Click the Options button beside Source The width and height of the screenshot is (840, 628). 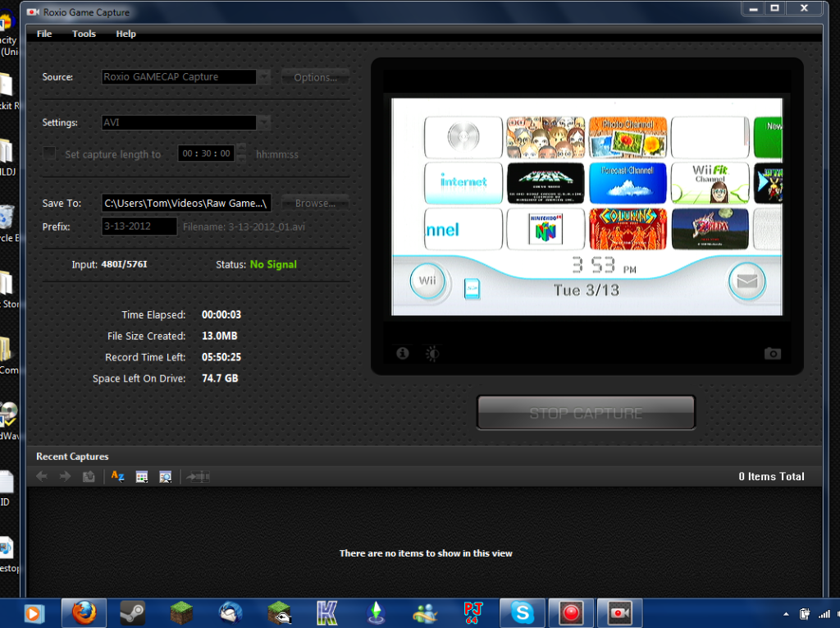tap(316, 77)
